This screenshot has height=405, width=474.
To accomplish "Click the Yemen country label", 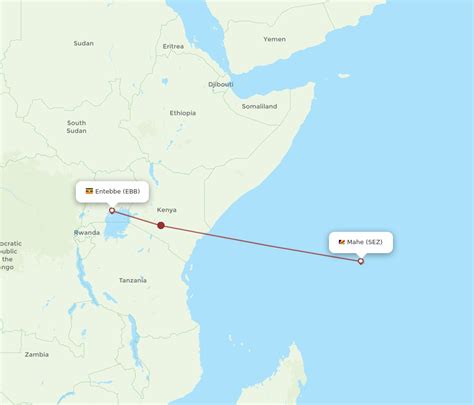I will [274, 39].
